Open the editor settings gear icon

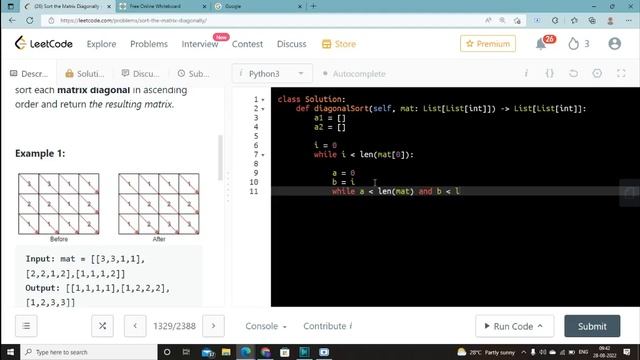(x=597, y=73)
